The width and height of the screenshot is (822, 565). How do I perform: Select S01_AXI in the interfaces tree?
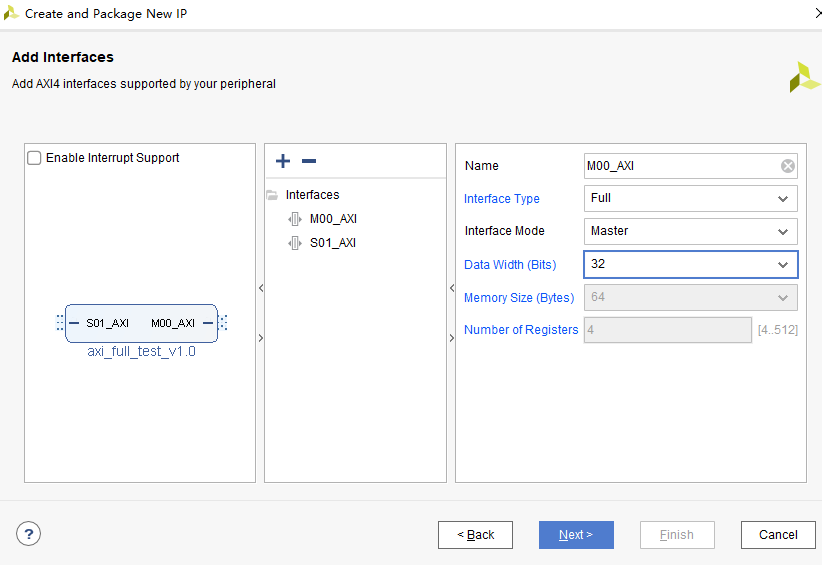point(332,243)
